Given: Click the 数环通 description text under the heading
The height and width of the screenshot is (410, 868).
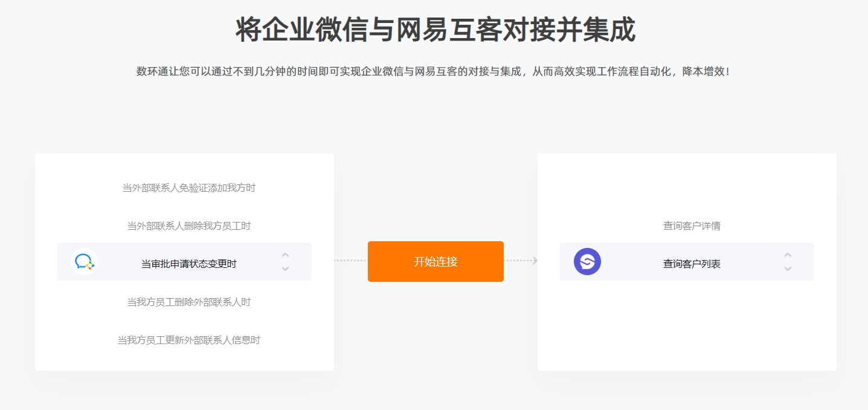Looking at the screenshot, I should (433, 71).
